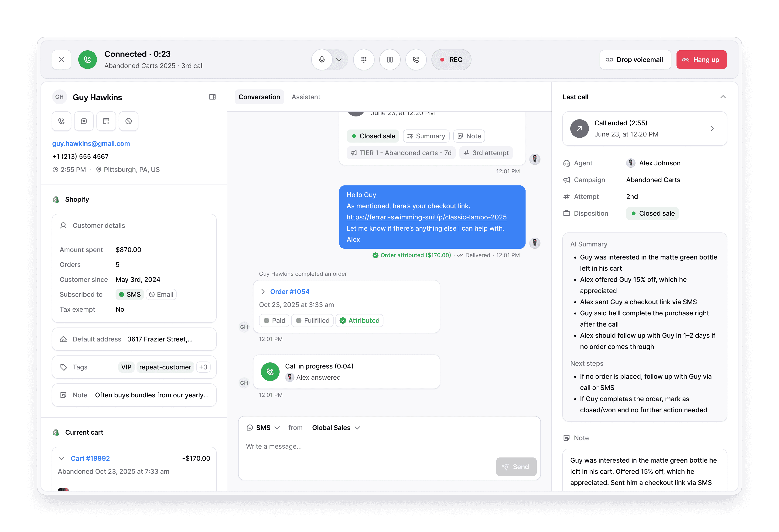Transfer the current call

[x=416, y=59]
